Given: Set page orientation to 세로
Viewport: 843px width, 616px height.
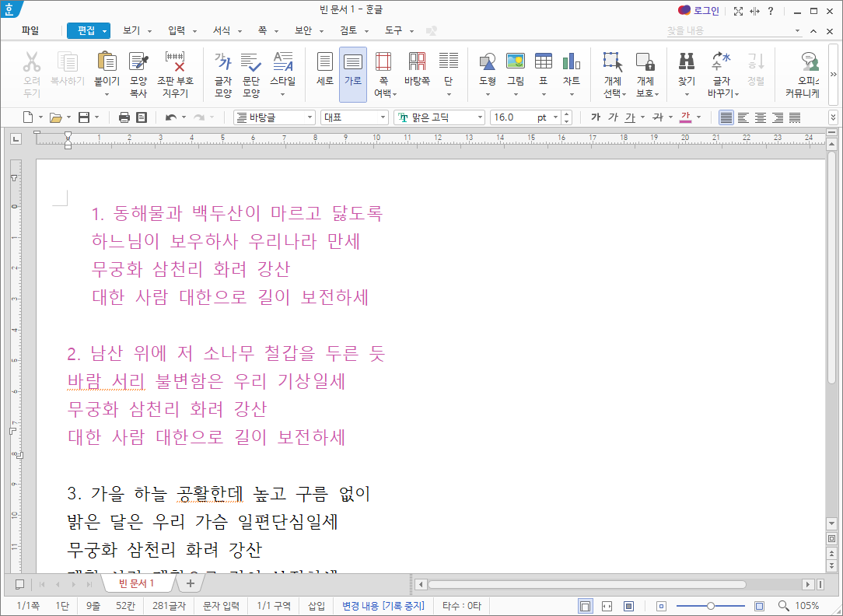Looking at the screenshot, I should (x=325, y=68).
